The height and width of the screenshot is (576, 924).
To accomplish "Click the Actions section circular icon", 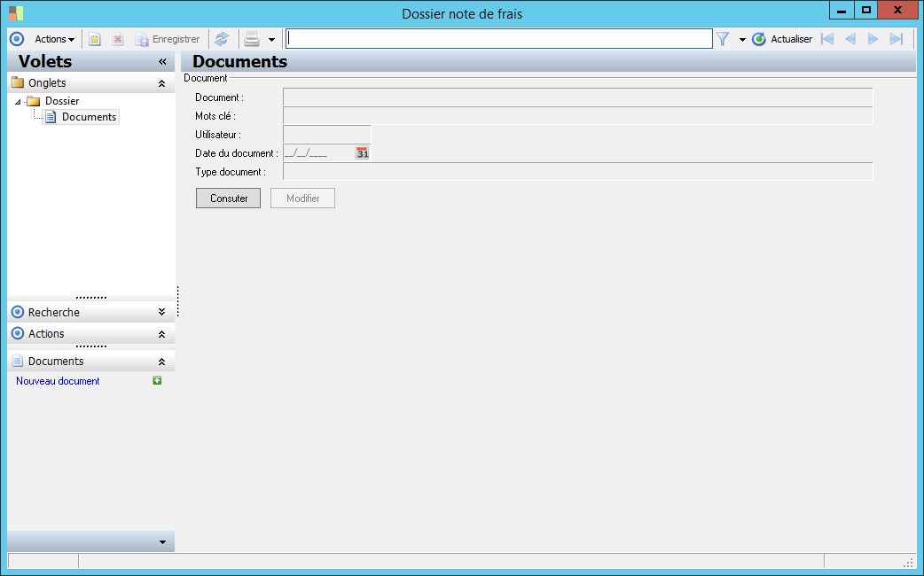I will pyautogui.click(x=18, y=333).
